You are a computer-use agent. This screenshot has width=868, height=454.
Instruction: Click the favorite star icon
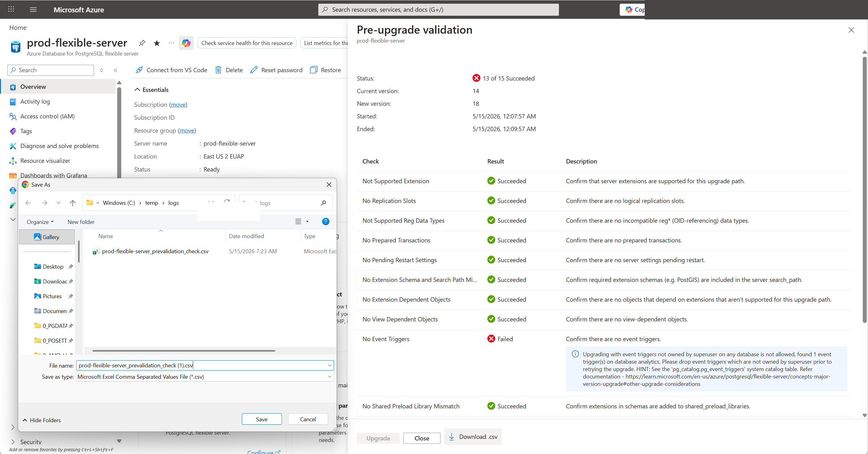coord(157,43)
